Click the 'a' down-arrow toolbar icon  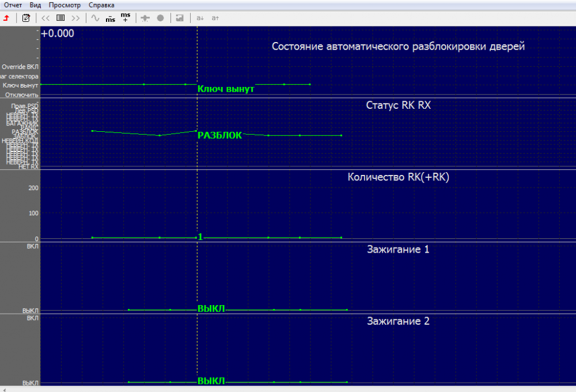(x=200, y=18)
